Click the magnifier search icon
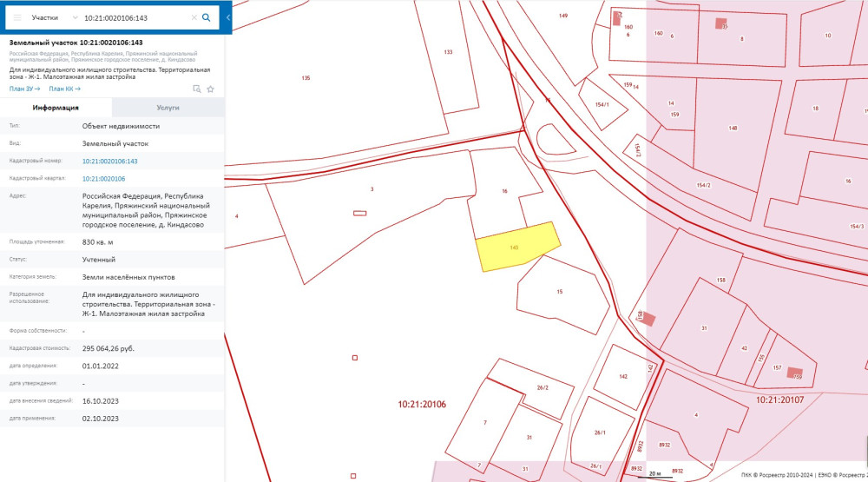Viewport: 868px width, 482px height. [x=207, y=17]
